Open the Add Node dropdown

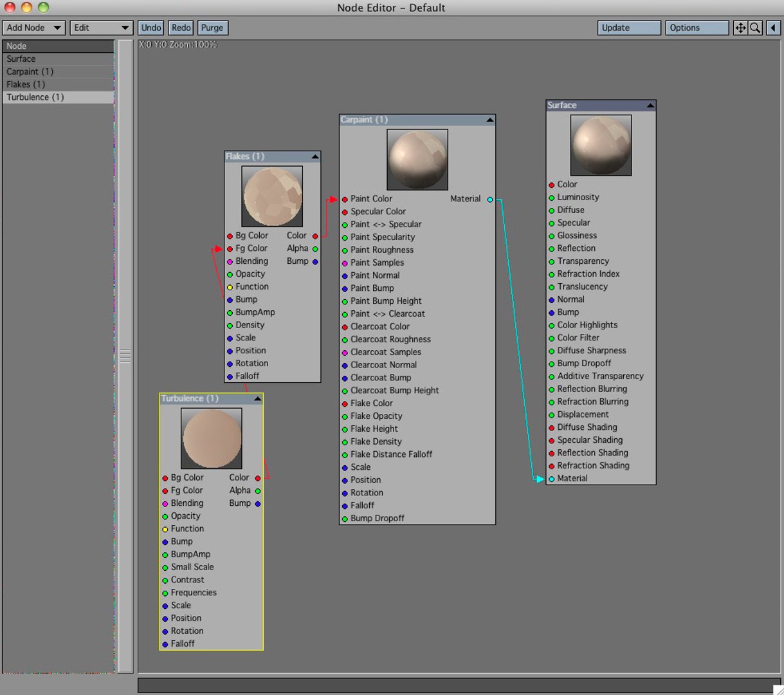33,28
